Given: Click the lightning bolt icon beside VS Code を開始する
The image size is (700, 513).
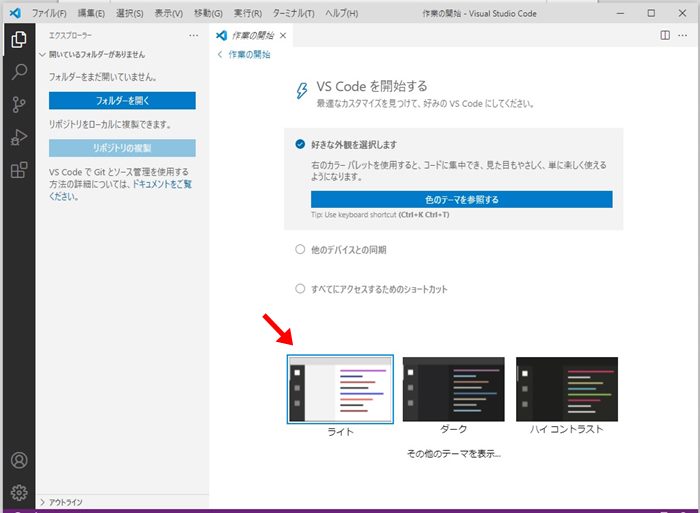Looking at the screenshot, I should (302, 90).
